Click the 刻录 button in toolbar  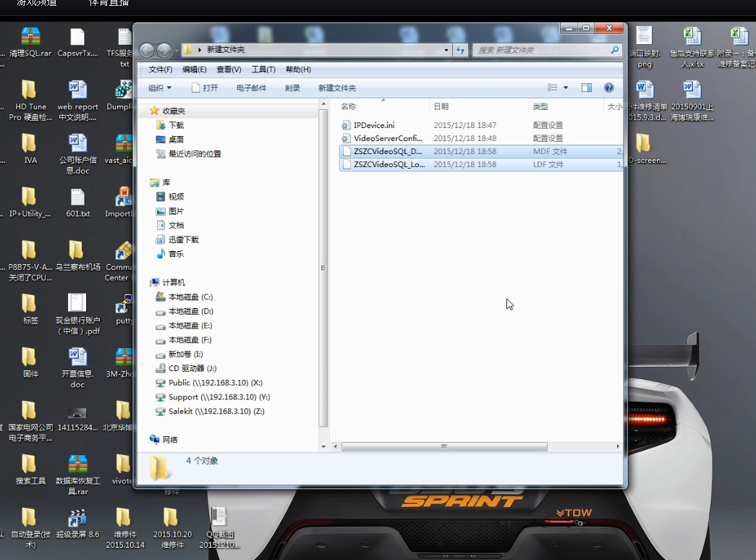pos(292,88)
